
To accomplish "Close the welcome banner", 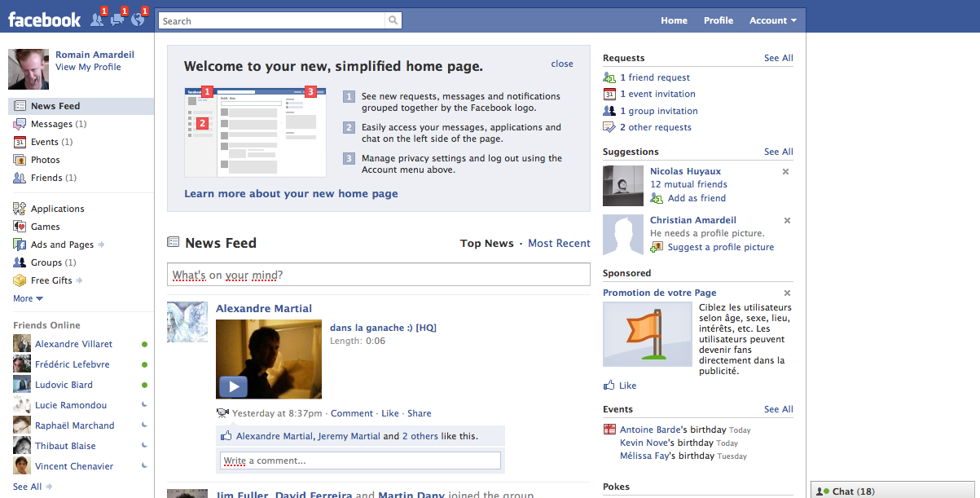I will pyautogui.click(x=562, y=64).
